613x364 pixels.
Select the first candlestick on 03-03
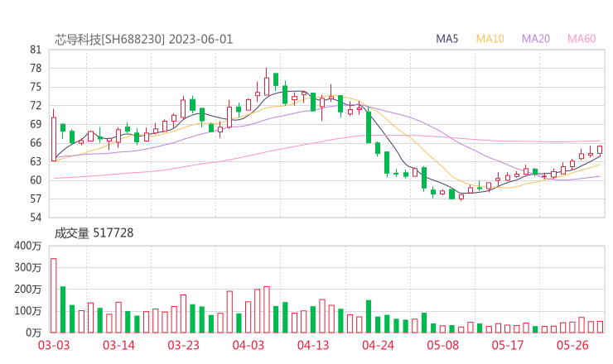pos(54,135)
